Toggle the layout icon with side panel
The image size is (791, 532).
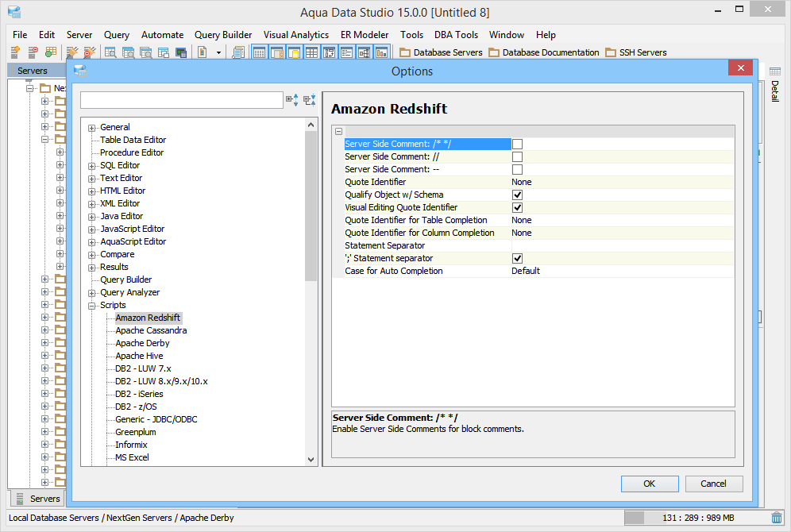coord(277,52)
